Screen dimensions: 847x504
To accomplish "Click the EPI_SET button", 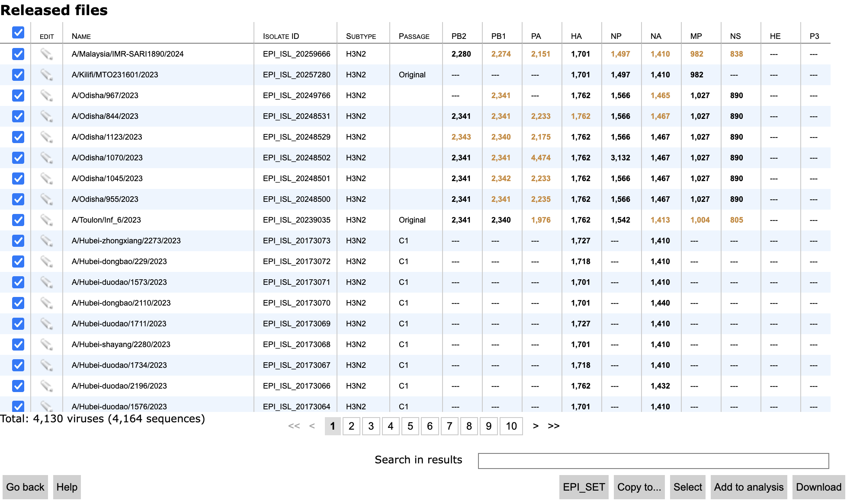I will coord(584,487).
